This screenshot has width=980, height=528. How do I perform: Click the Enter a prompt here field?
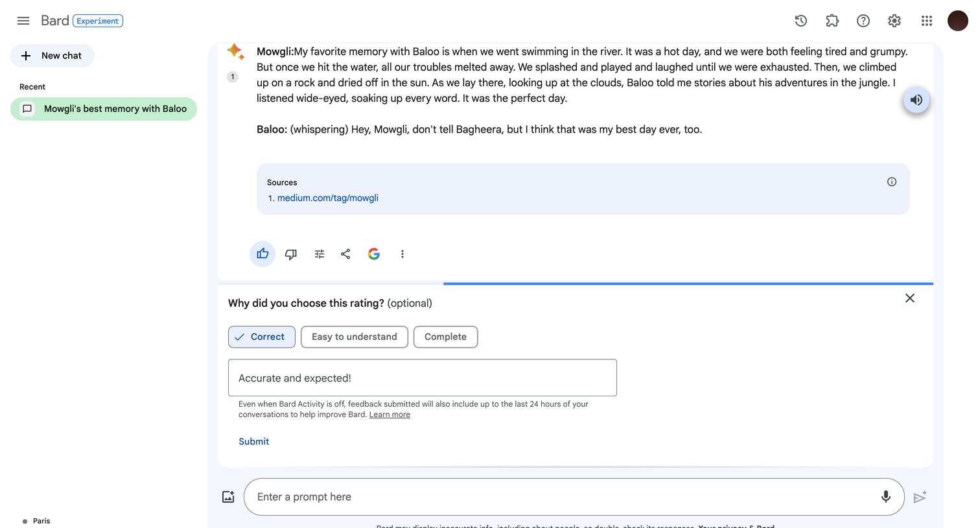point(574,497)
